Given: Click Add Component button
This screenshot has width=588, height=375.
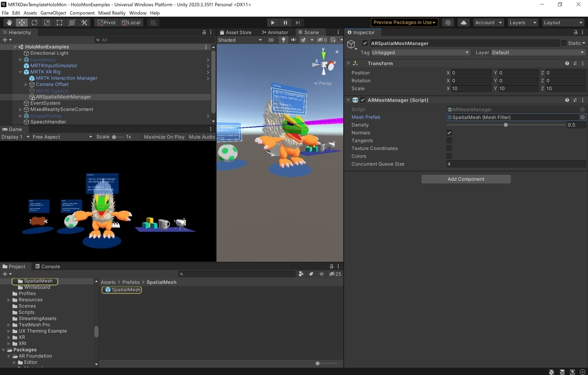Looking at the screenshot, I should [x=466, y=179].
